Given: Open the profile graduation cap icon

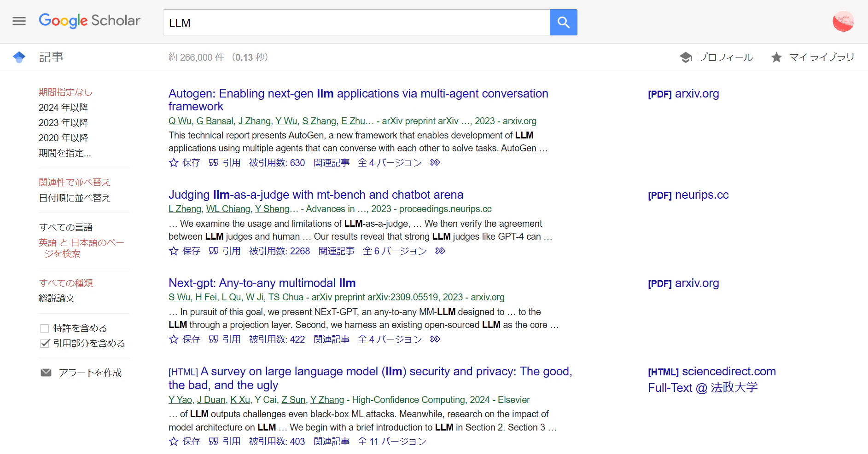Looking at the screenshot, I should coord(686,57).
